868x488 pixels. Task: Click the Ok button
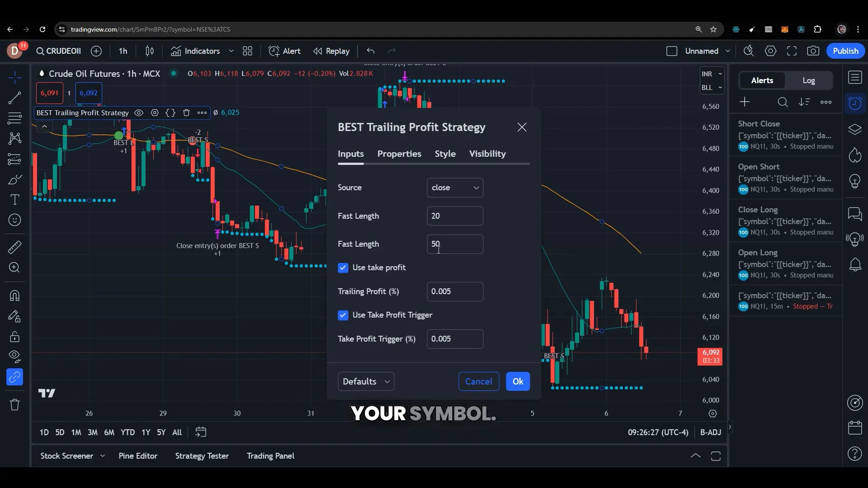pos(518,381)
